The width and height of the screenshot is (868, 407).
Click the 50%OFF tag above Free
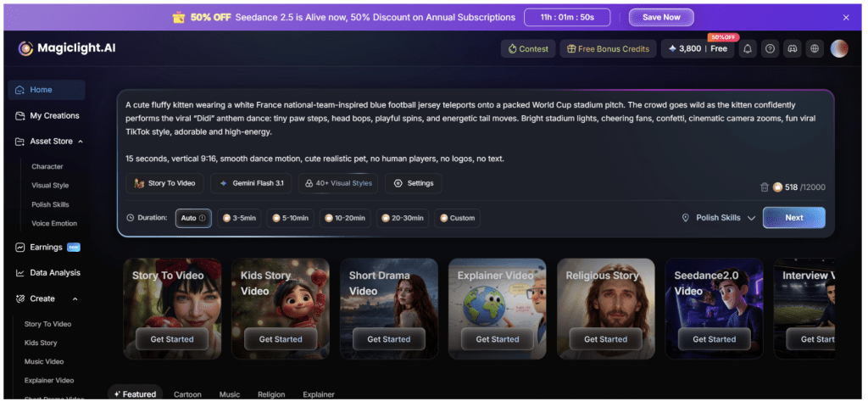(723, 37)
